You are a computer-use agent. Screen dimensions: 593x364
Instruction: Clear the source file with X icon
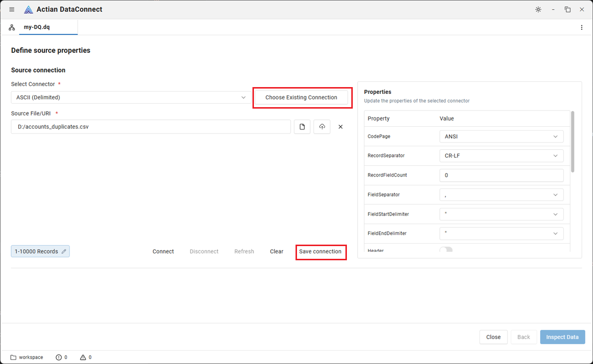click(341, 127)
